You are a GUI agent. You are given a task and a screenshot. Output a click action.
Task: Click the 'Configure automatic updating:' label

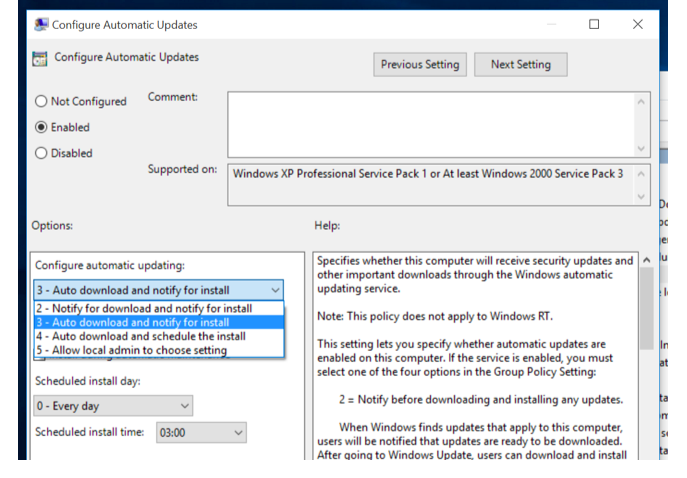[x=110, y=266]
